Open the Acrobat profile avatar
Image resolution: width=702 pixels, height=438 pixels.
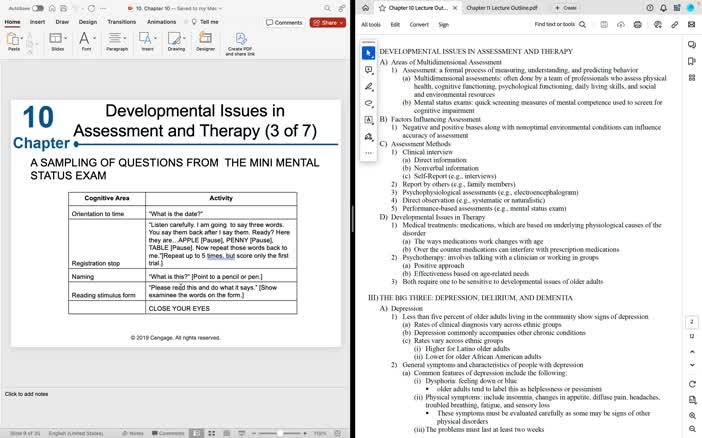click(690, 8)
